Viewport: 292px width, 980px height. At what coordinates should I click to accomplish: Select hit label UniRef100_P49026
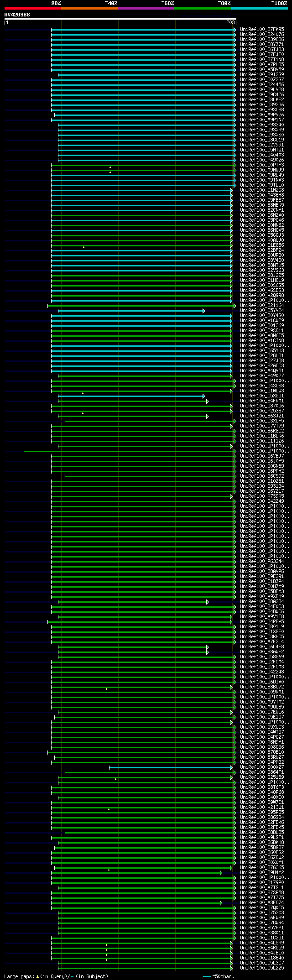(262, 160)
